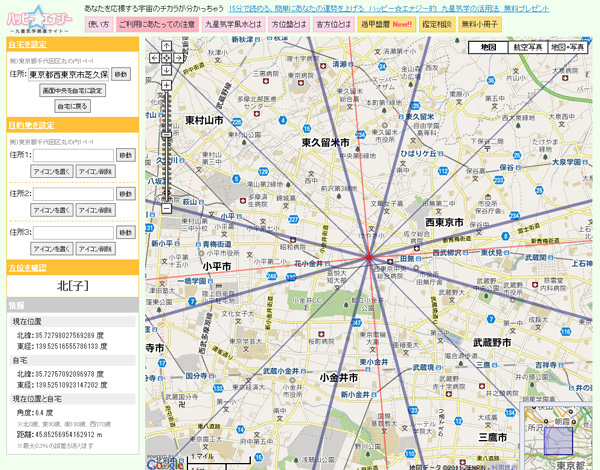Click アイコンを置く under 住所3
600x470 pixels.
pyautogui.click(x=52, y=249)
